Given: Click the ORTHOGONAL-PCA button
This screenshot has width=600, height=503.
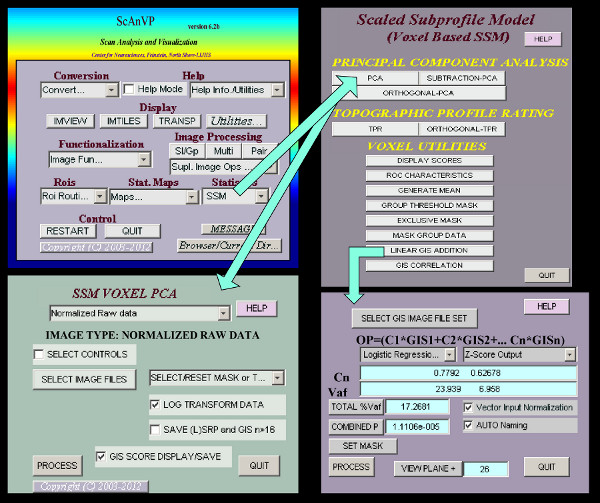Looking at the screenshot, I should tap(419, 93).
